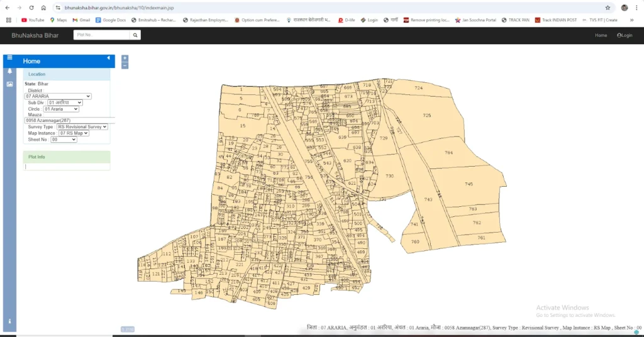The image size is (644, 337).
Task: Select plot 745 on the map
Action: click(469, 184)
